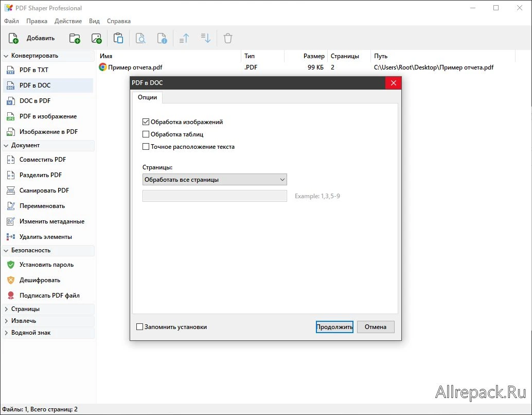This screenshot has height=415, width=532.
Task: Click the Preview file toolbar icon
Action: pyautogui.click(x=140, y=39)
